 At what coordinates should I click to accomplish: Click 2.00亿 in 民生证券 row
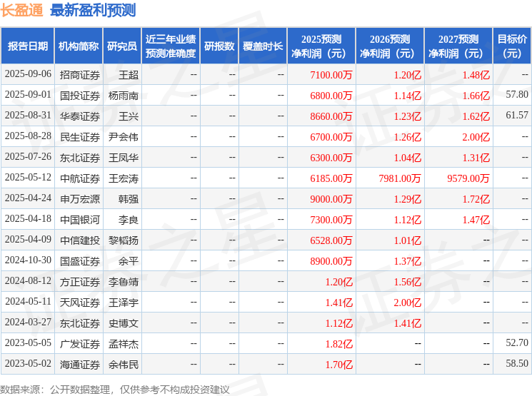476,137
